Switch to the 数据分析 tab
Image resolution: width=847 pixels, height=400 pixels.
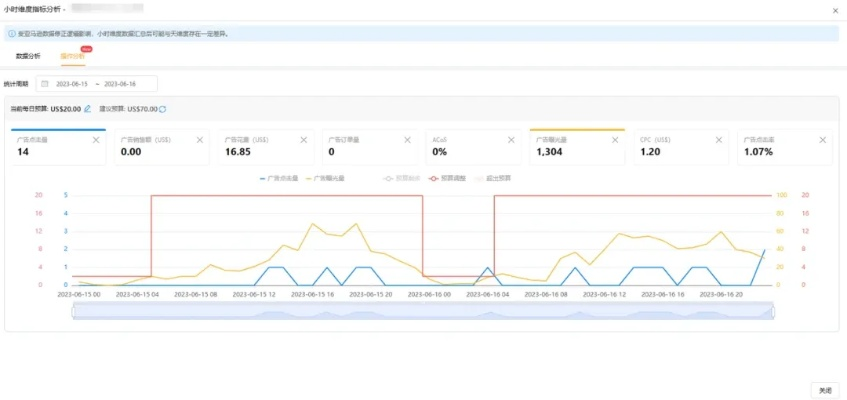point(29,56)
